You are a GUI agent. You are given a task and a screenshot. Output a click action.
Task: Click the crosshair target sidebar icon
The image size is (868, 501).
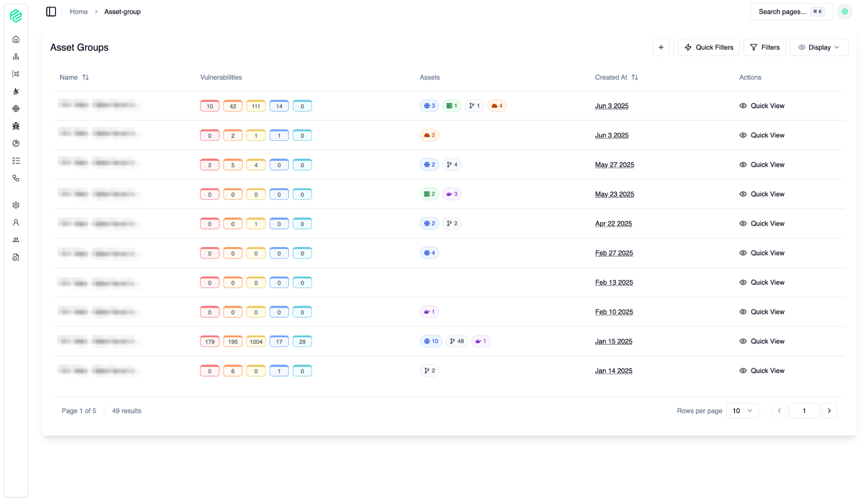(x=16, y=109)
